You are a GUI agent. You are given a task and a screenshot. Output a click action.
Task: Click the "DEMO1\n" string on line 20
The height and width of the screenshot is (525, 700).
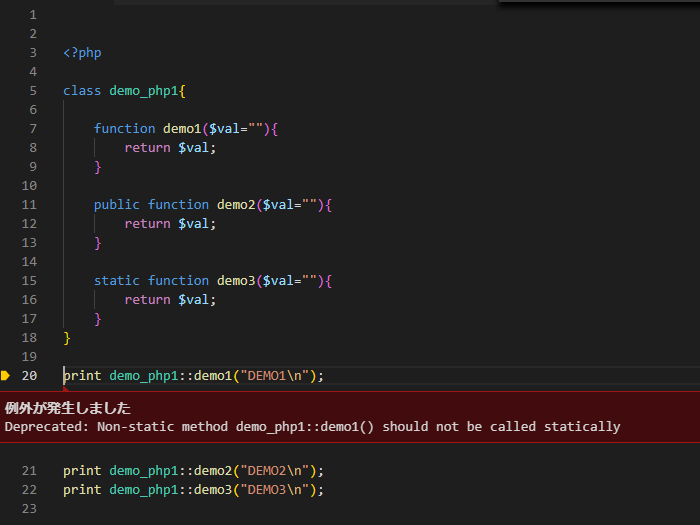coord(275,375)
